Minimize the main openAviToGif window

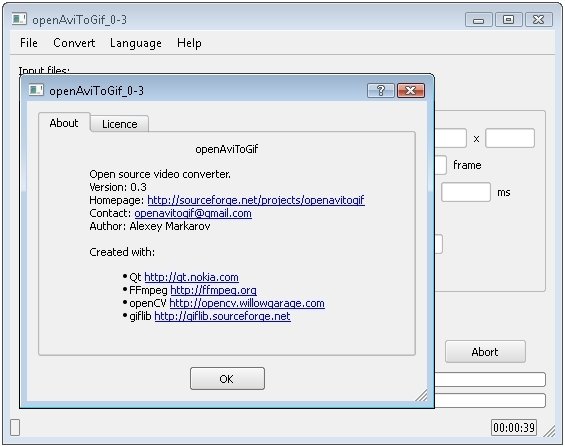click(x=479, y=19)
